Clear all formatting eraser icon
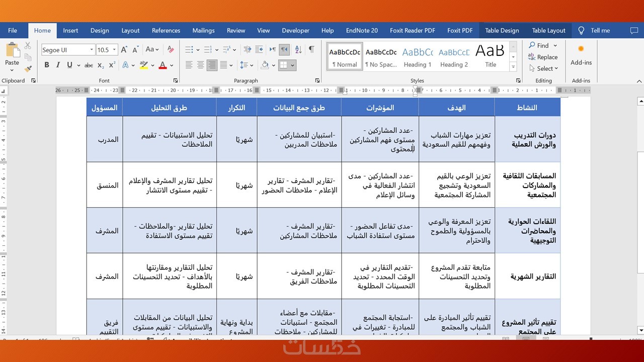Image resolution: width=644 pixels, height=362 pixels. [171, 50]
